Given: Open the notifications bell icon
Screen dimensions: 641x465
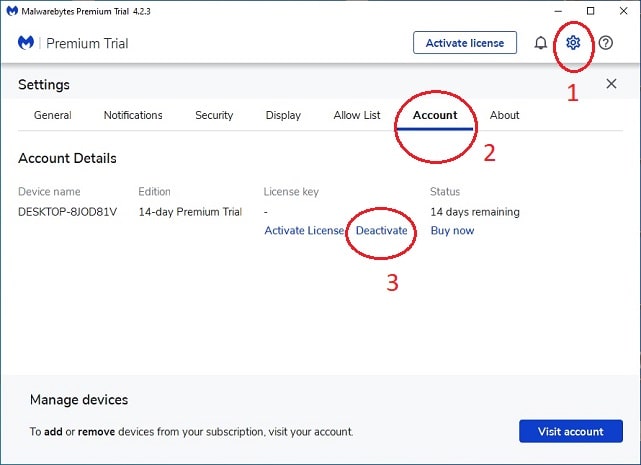Looking at the screenshot, I should click(x=540, y=43).
